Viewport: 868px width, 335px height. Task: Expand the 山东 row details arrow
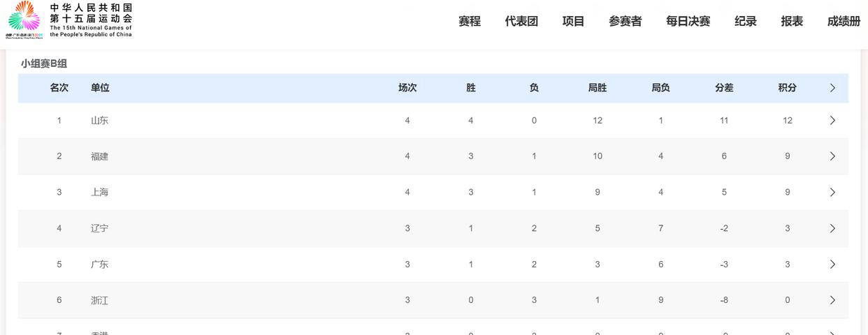tap(832, 121)
